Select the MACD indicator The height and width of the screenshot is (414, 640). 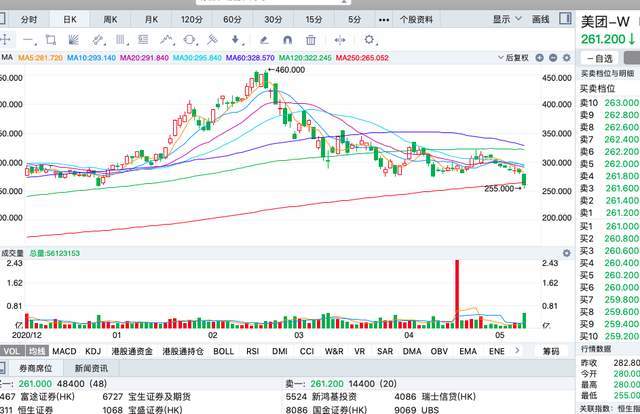tap(64, 351)
